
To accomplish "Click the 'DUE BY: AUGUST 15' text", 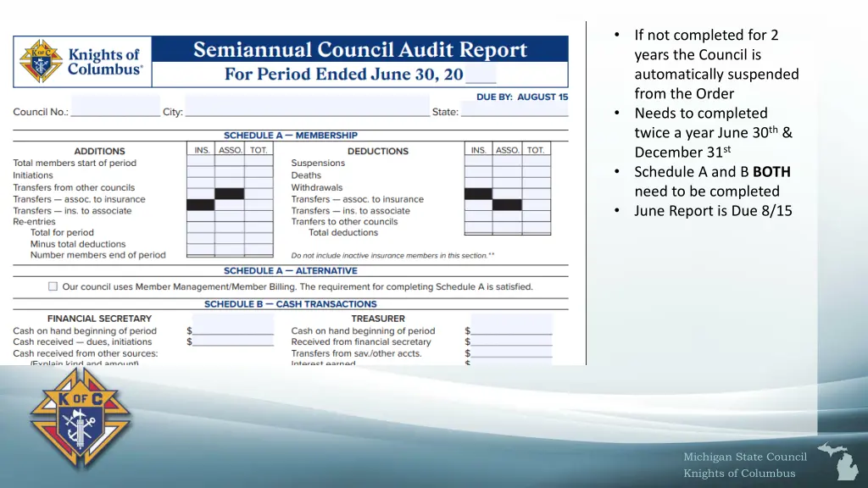I will (x=522, y=97).
